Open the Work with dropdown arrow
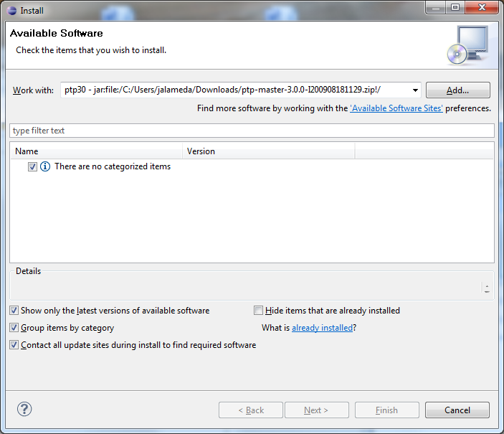Viewport: 504px width, 434px height. tap(415, 90)
